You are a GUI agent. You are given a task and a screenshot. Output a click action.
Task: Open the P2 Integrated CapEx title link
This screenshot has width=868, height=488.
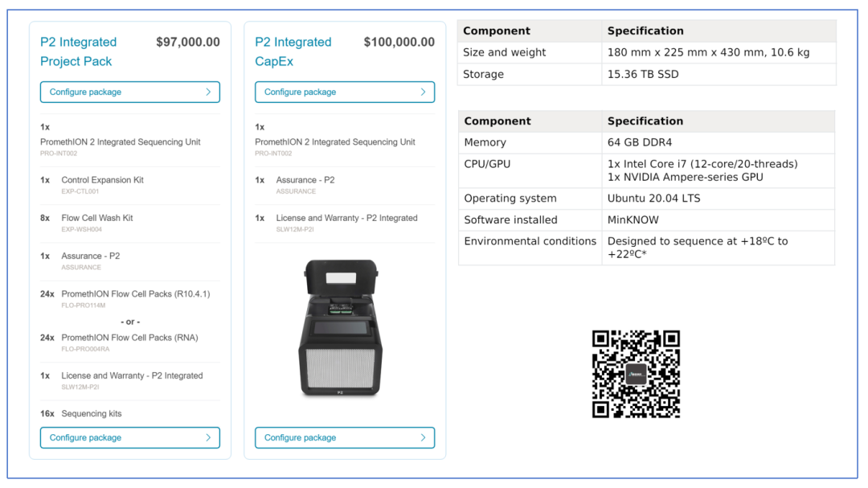[x=293, y=51]
